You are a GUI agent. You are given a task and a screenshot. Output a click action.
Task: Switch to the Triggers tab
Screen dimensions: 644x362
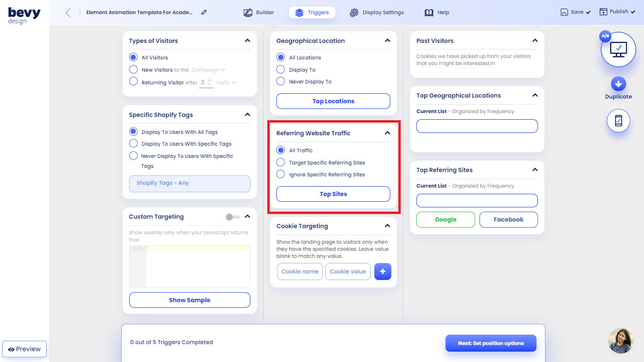(x=312, y=12)
